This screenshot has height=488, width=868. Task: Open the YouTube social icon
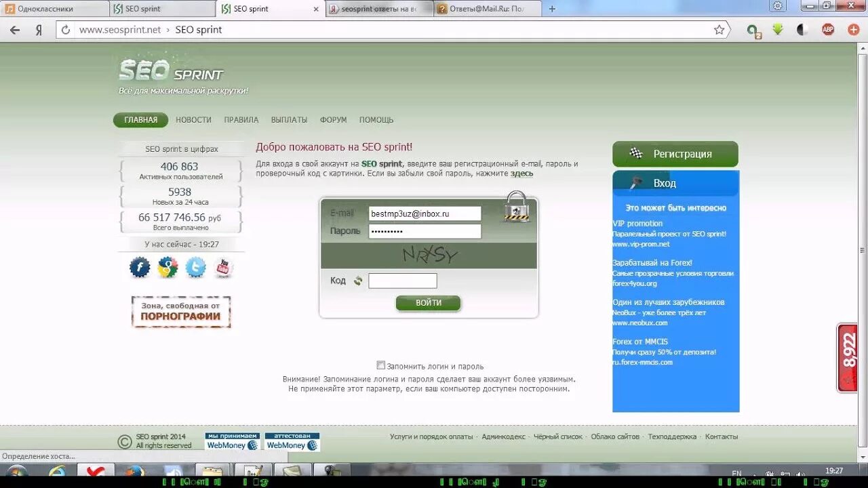[x=223, y=268]
